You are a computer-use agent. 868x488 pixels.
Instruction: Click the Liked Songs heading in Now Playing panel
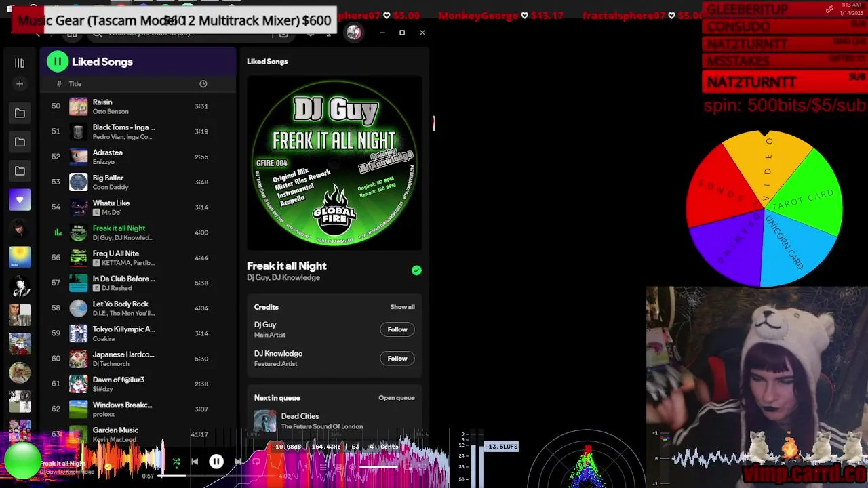267,62
